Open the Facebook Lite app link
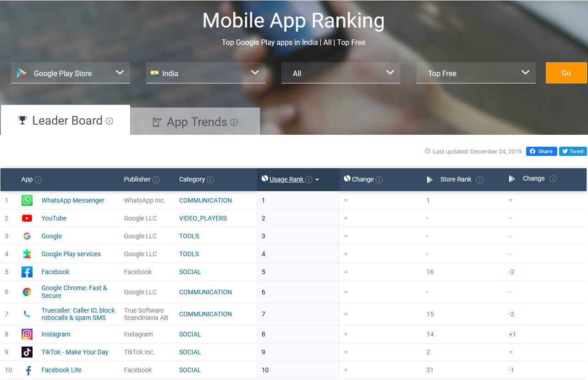The height and width of the screenshot is (380, 588). click(61, 370)
